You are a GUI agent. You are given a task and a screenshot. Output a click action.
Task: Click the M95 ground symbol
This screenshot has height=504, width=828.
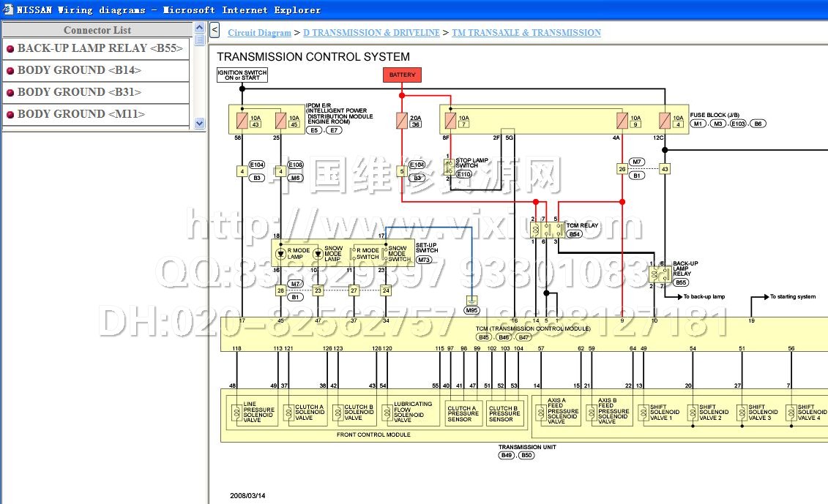click(x=471, y=301)
